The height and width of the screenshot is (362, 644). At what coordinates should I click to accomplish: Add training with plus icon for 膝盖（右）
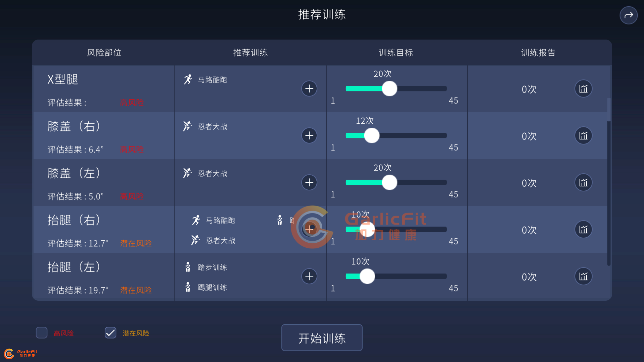309,136
